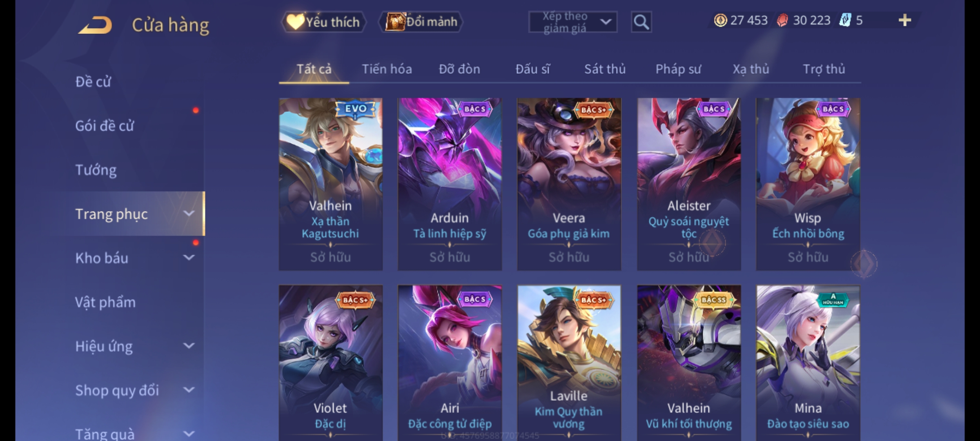Viewport: 980px width, 441px height.
Task: Open Veera Góa phụ giả kim skin card
Action: tap(569, 184)
